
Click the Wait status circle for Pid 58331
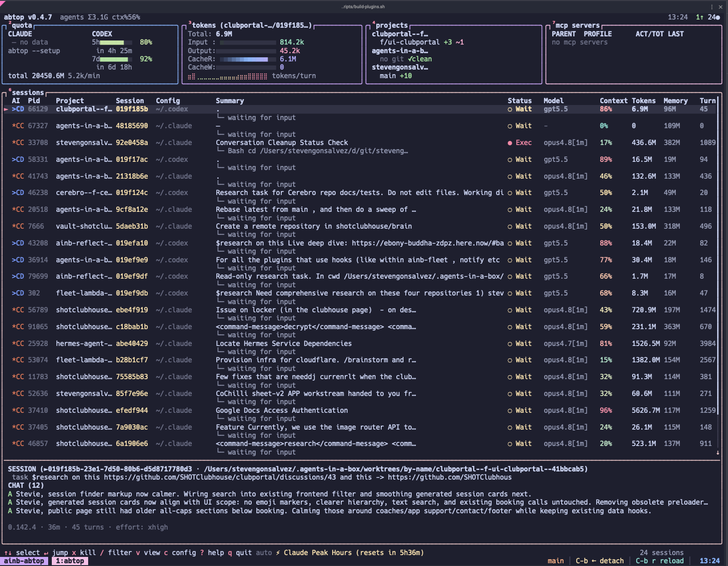click(510, 160)
